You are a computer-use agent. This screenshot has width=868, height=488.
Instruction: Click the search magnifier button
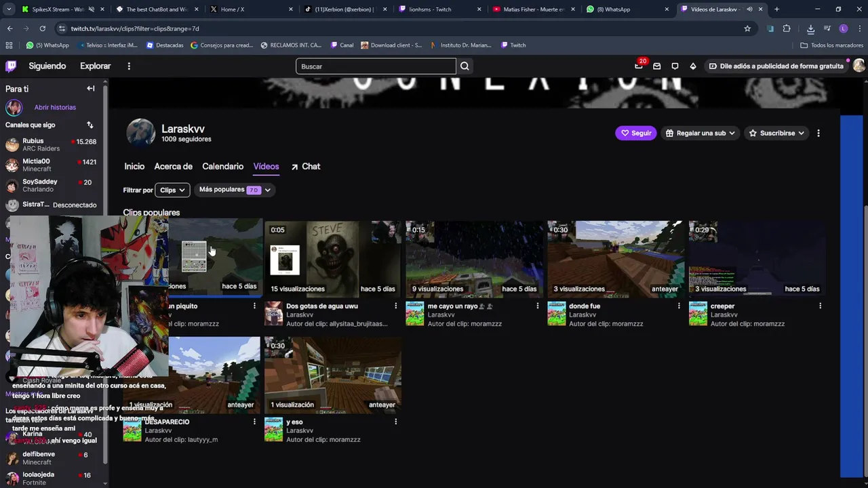(465, 66)
